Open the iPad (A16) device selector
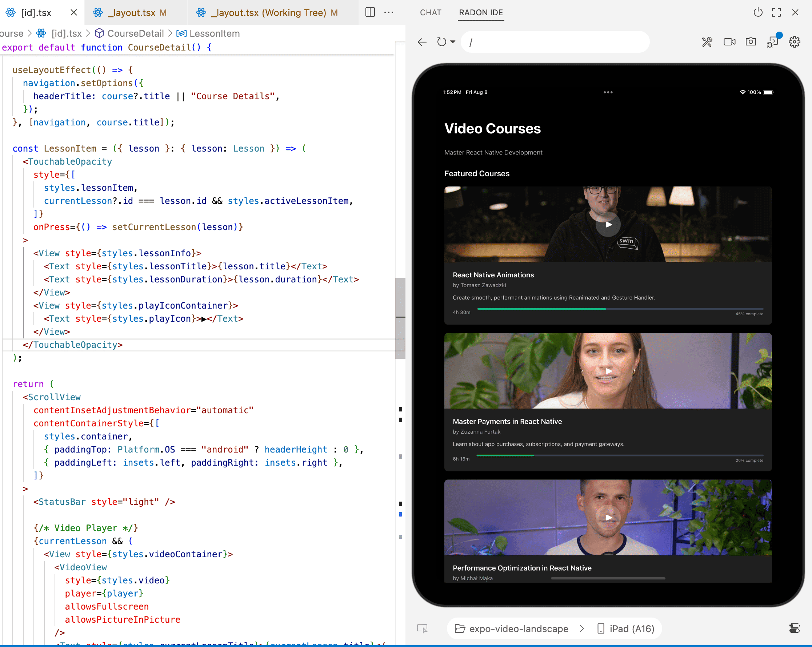This screenshot has width=812, height=647. 625,628
